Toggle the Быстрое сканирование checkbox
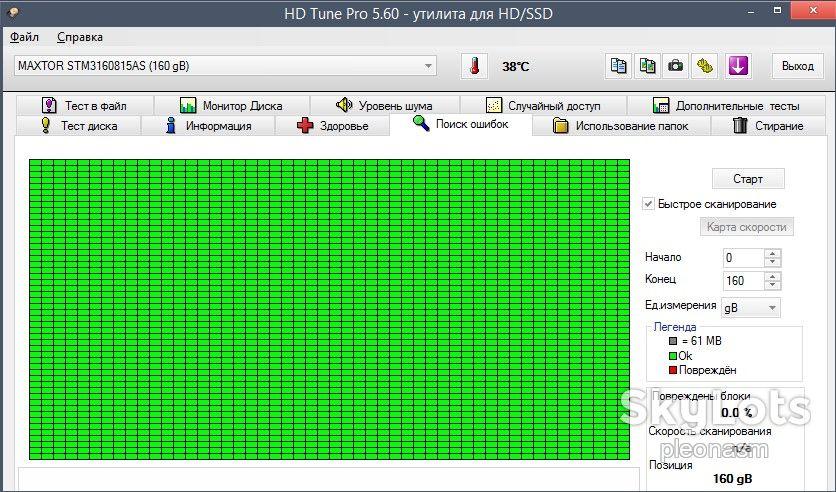 pyautogui.click(x=648, y=204)
